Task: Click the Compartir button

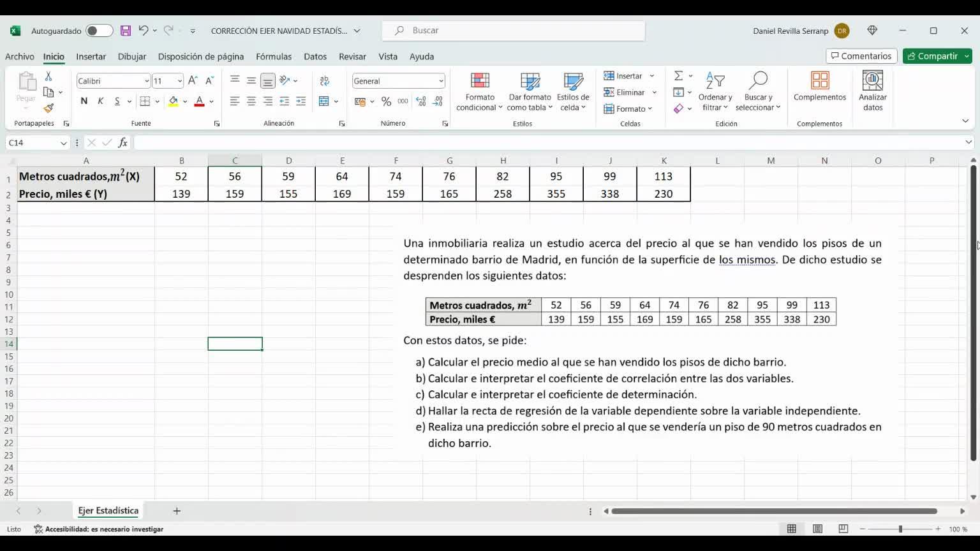Action: pos(933,56)
